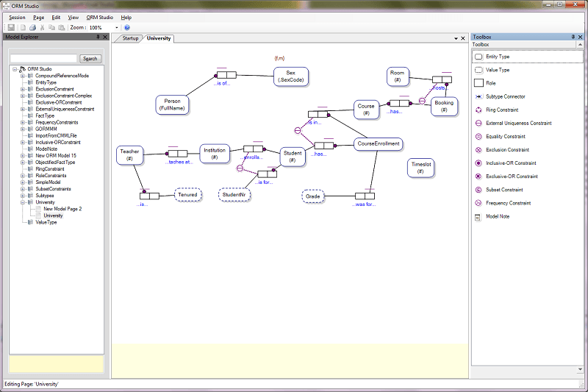The height and width of the screenshot is (392, 588).
Task: Collapse the University model tree node
Action: (23, 202)
